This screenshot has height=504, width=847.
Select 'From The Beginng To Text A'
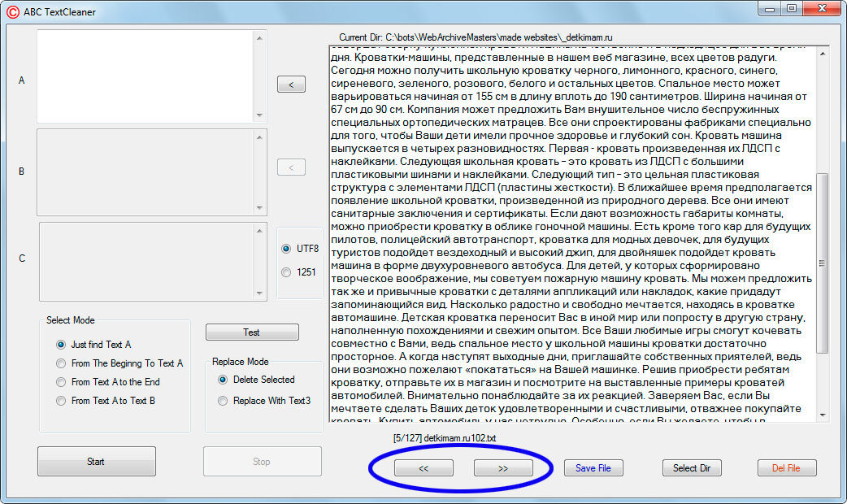click(x=119, y=363)
